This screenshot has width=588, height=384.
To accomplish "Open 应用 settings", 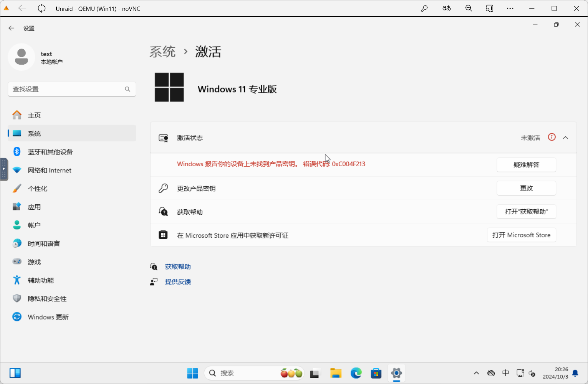I will pos(72,207).
